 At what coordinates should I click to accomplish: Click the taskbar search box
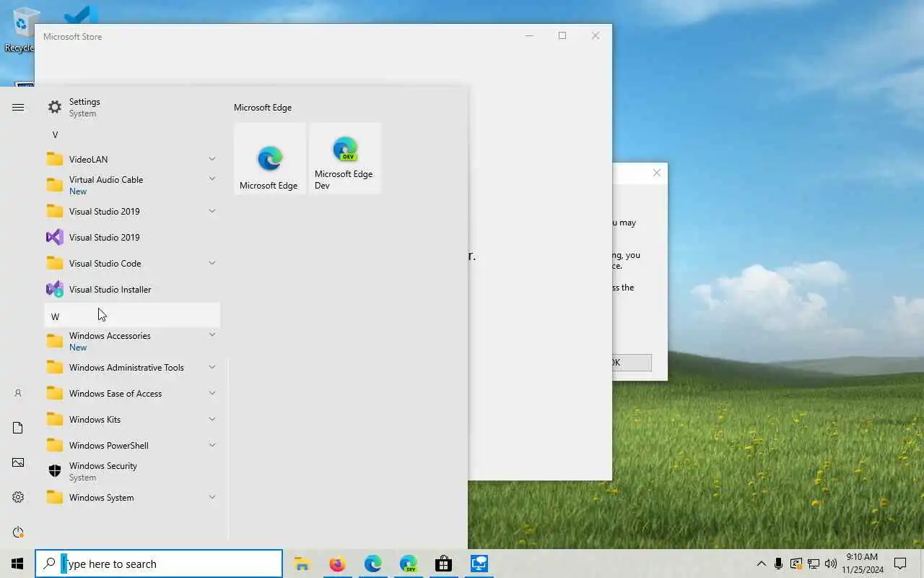159,564
